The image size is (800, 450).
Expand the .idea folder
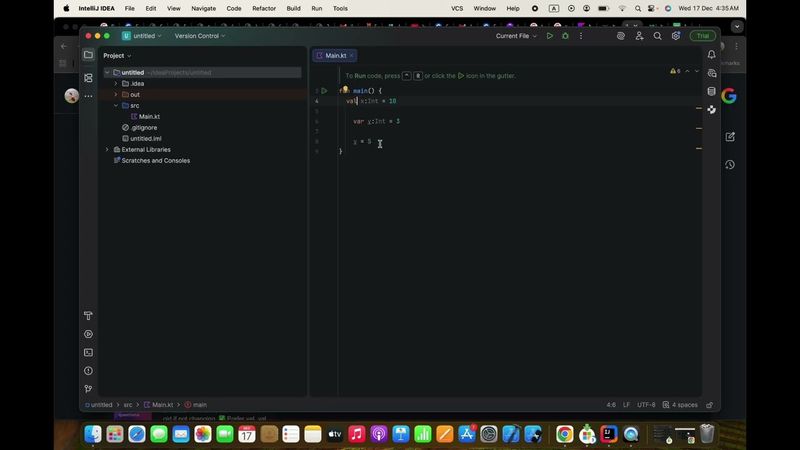click(116, 84)
